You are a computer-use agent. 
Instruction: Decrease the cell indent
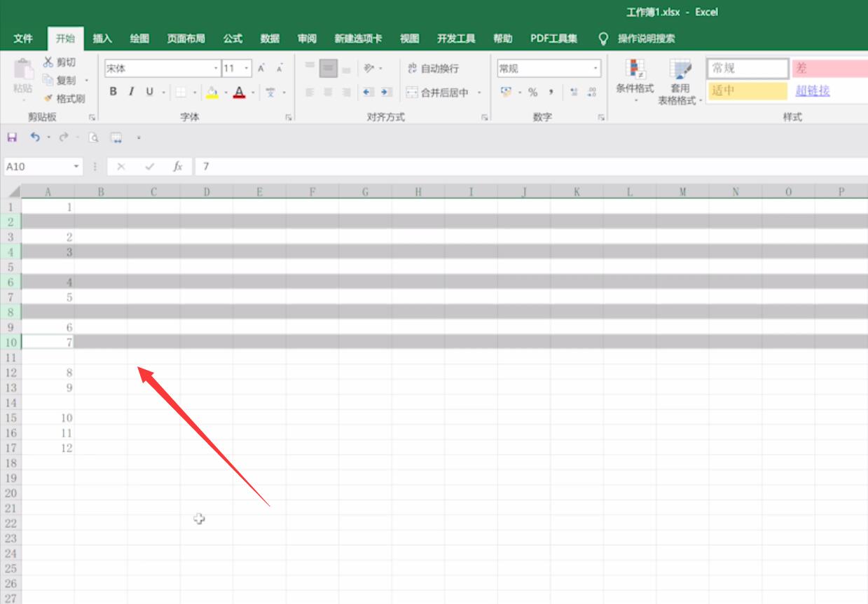(x=368, y=92)
